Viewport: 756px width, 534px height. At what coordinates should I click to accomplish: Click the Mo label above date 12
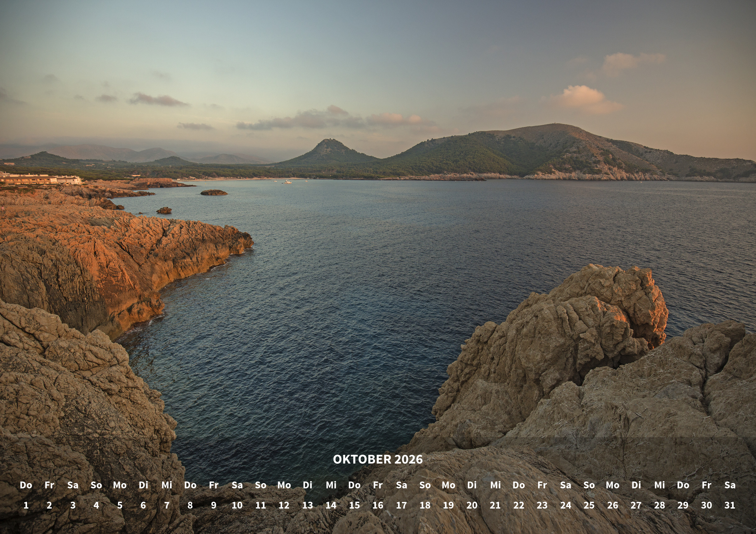[284, 485]
